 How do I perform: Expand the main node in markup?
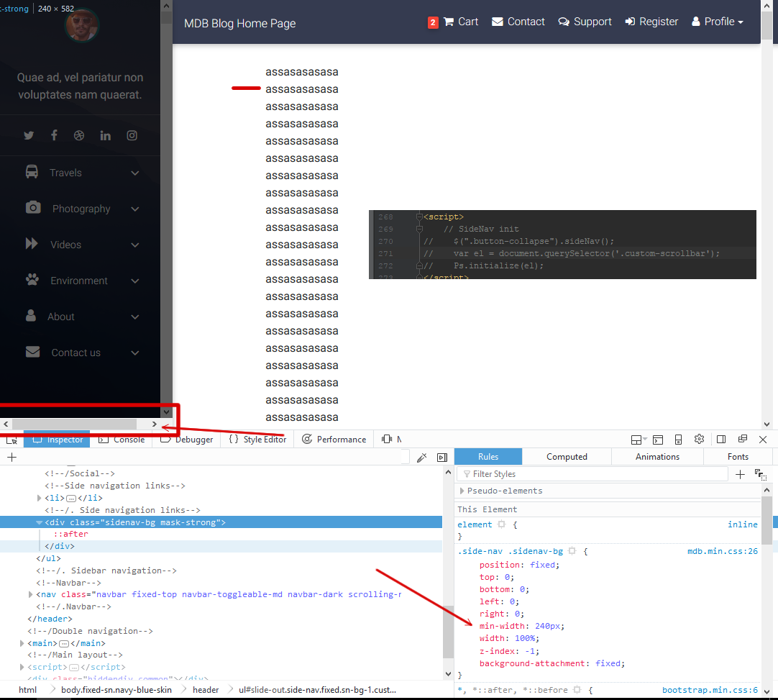point(22,643)
